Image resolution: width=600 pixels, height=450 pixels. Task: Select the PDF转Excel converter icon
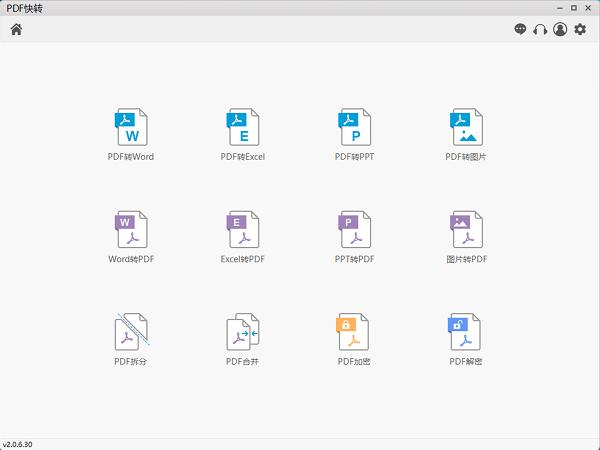pos(243,128)
